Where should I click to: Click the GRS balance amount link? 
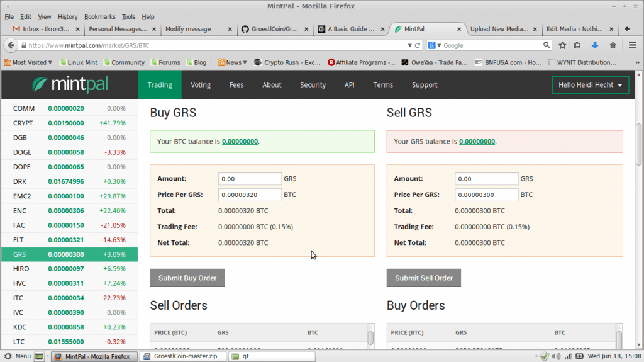tap(477, 142)
